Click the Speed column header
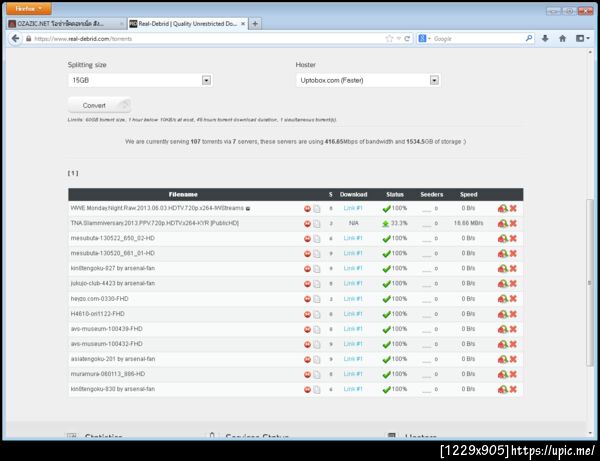This screenshot has height=461, width=600. click(x=468, y=194)
